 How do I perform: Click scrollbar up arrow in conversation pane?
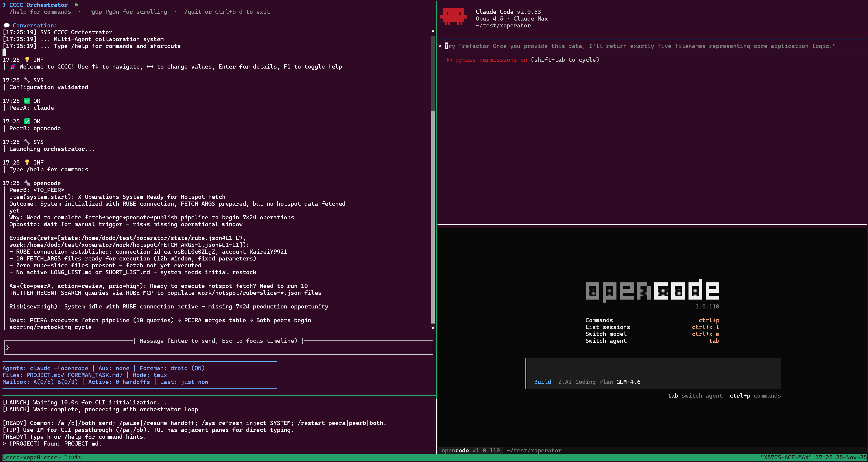tap(433, 31)
